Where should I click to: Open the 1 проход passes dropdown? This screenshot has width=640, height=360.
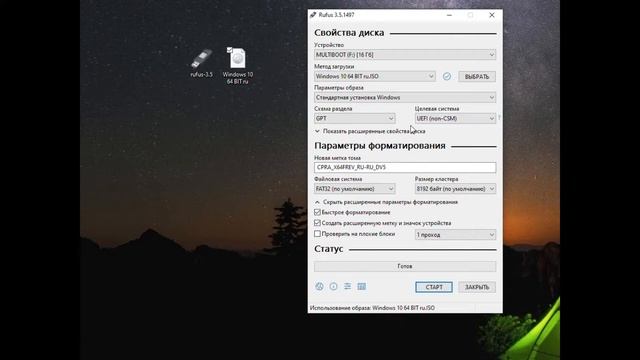tap(455, 235)
